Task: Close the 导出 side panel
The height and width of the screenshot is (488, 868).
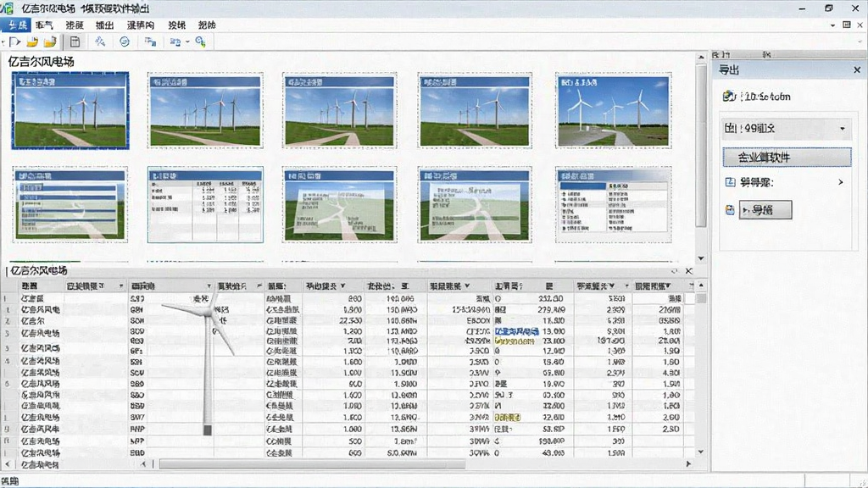Action: [x=857, y=69]
